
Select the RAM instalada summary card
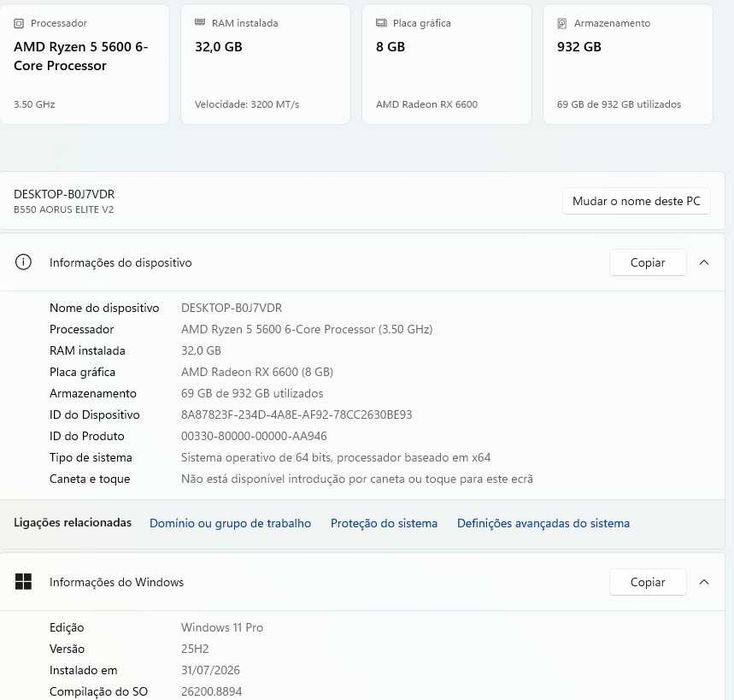(265, 64)
